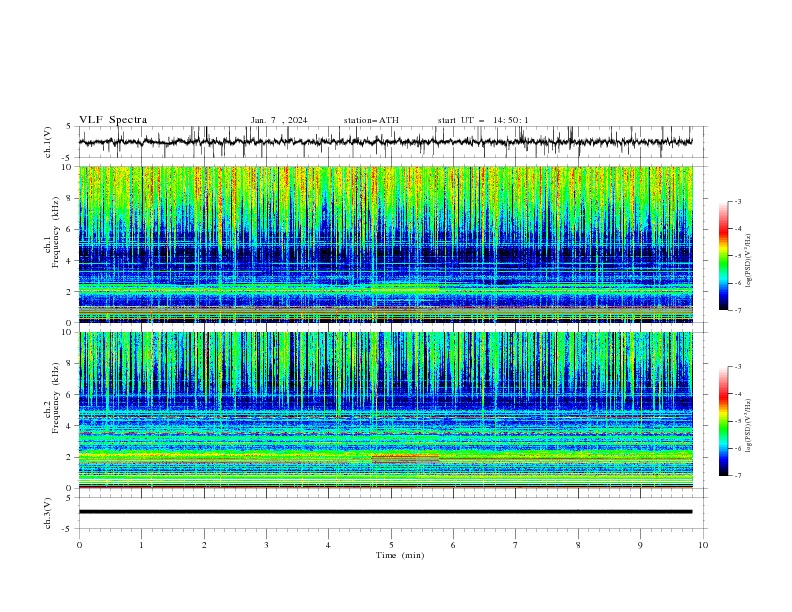The image size is (792, 612).
Task: Click the ch.2 log(PSD) colorbar label
Action: click(x=749, y=426)
